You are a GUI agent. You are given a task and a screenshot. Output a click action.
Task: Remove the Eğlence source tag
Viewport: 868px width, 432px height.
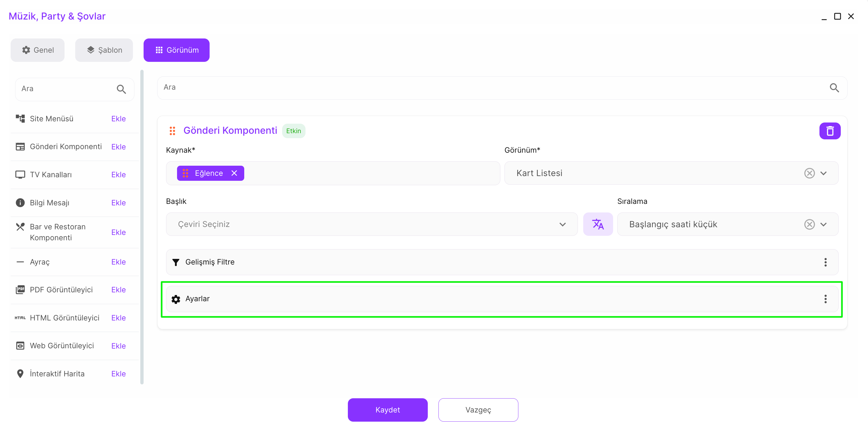click(234, 173)
